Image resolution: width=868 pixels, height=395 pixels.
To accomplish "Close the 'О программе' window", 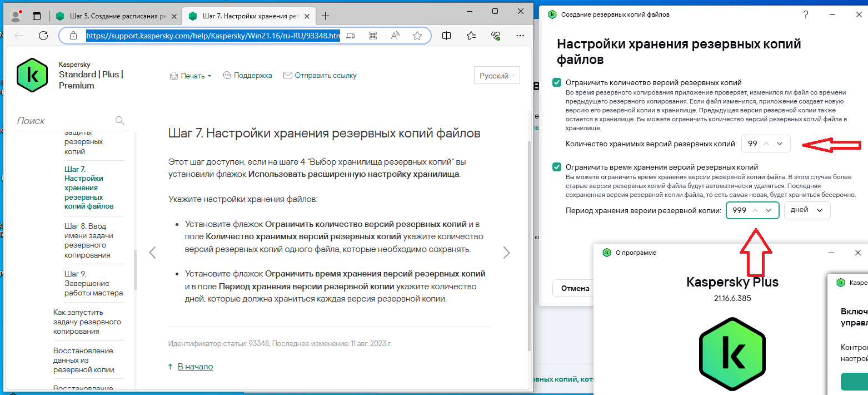I will click(858, 253).
